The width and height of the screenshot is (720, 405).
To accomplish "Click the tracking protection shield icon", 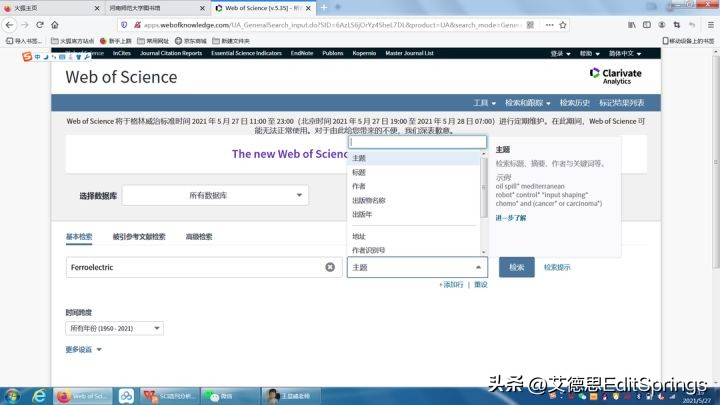I will click(x=124, y=25).
